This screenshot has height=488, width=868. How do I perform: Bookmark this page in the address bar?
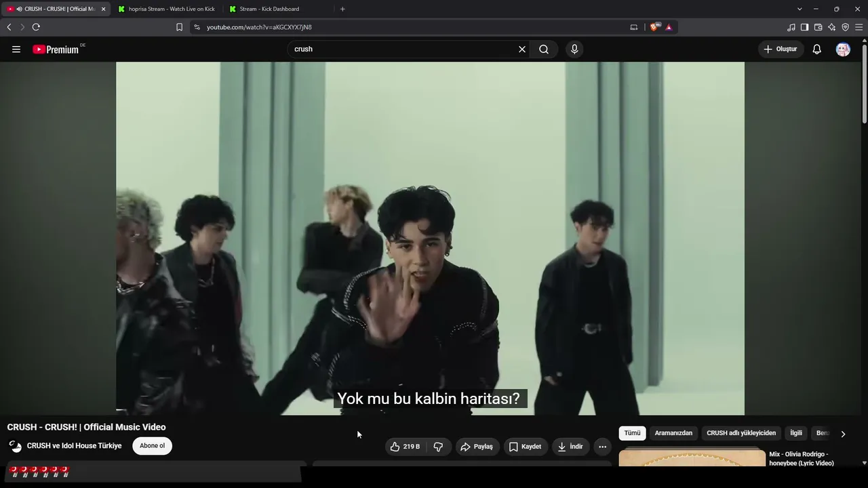pos(179,27)
